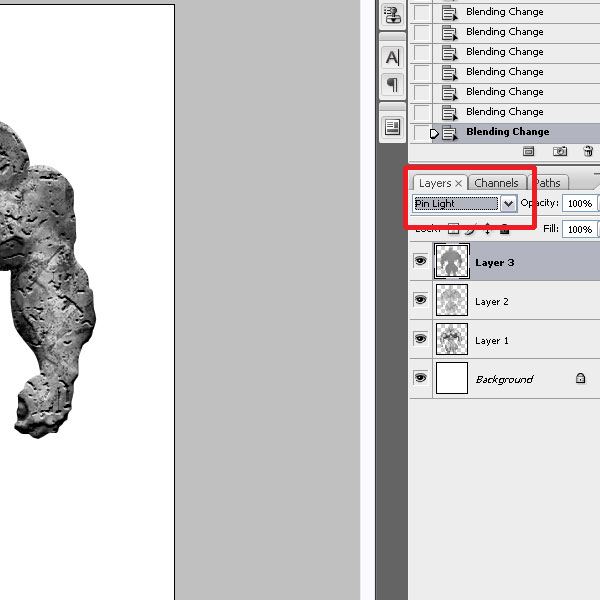This screenshot has height=600, width=600.
Task: Open the Paragraph panel icon
Action: tap(393, 84)
